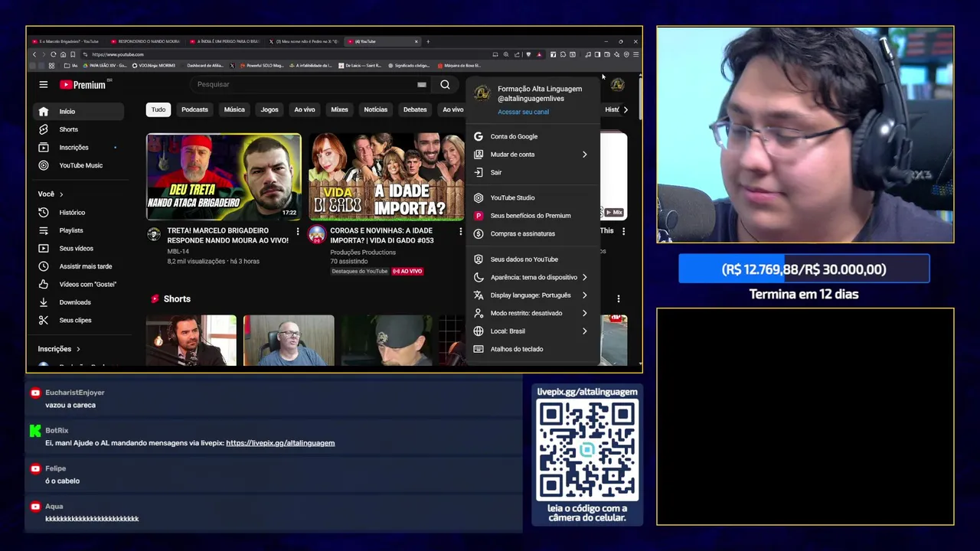
Task: Select the Tudo filter chip
Action: [158, 109]
